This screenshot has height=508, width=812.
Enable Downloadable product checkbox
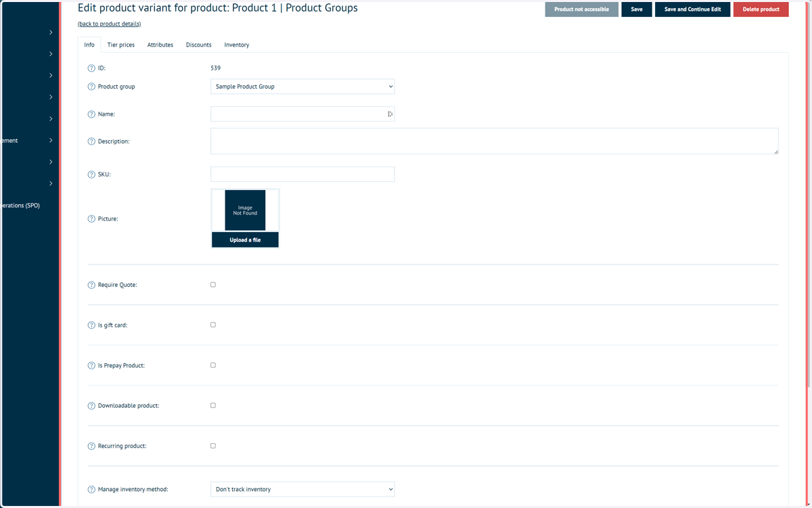point(213,405)
